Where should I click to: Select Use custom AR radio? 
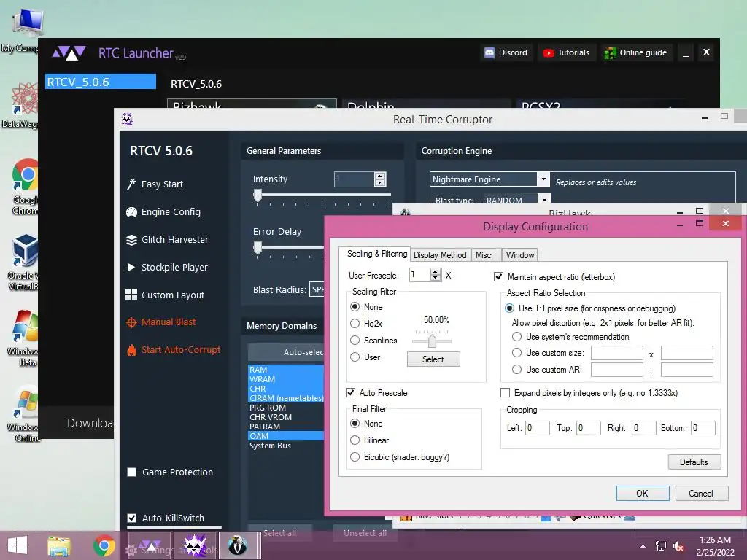pyautogui.click(x=517, y=370)
